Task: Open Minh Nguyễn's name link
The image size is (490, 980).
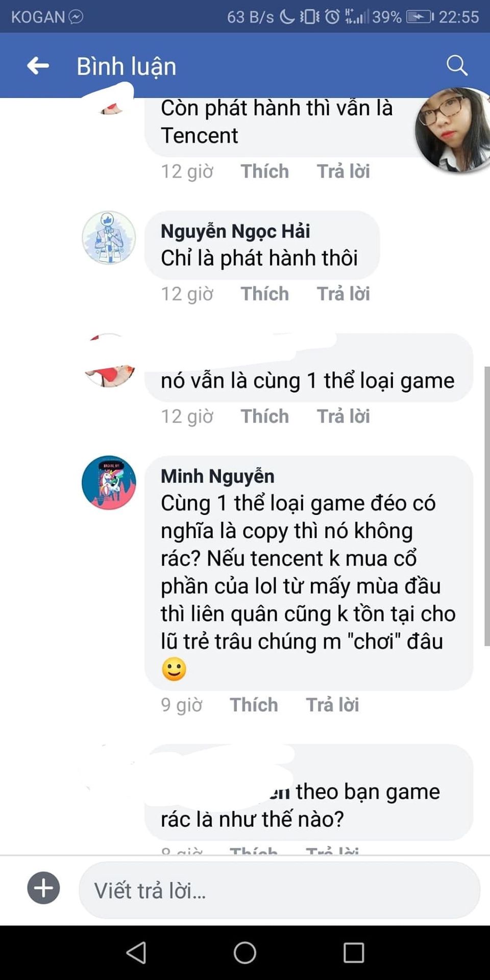Action: (217, 476)
